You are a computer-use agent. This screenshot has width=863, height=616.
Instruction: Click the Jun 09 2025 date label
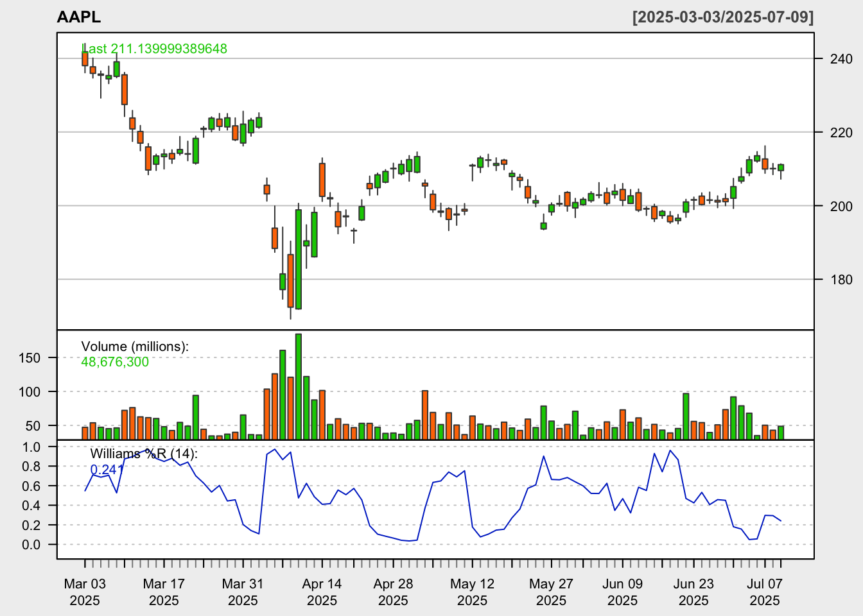tap(622, 592)
